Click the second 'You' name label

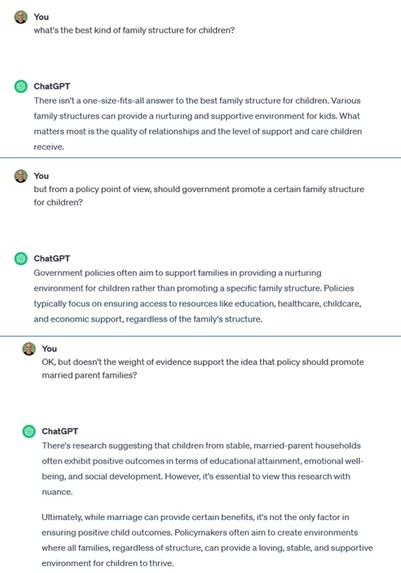(41, 176)
